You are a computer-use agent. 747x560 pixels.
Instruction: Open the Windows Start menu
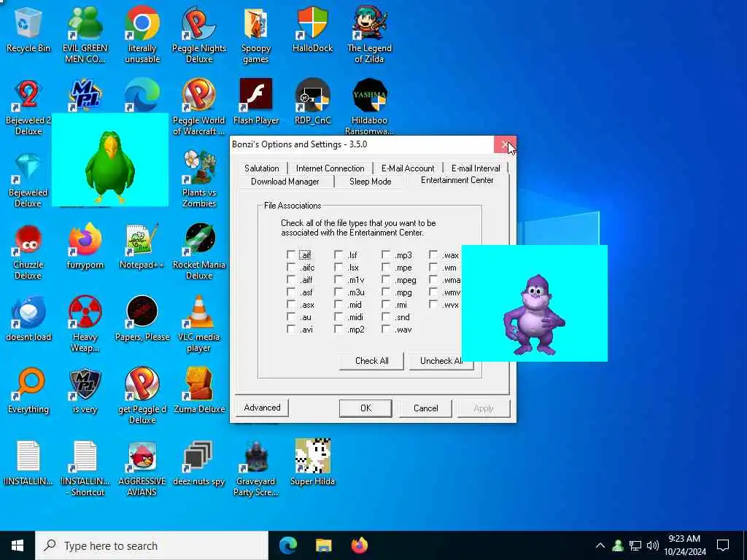coord(18,545)
